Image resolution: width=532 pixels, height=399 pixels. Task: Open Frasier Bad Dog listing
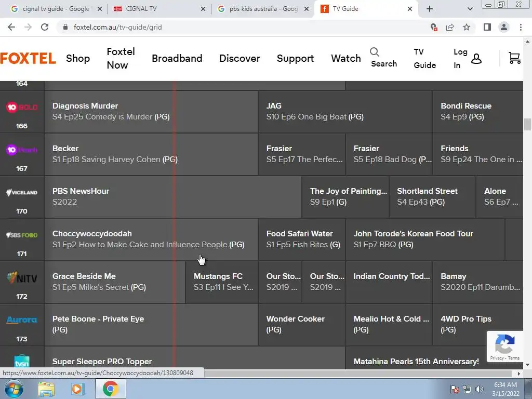click(389, 154)
